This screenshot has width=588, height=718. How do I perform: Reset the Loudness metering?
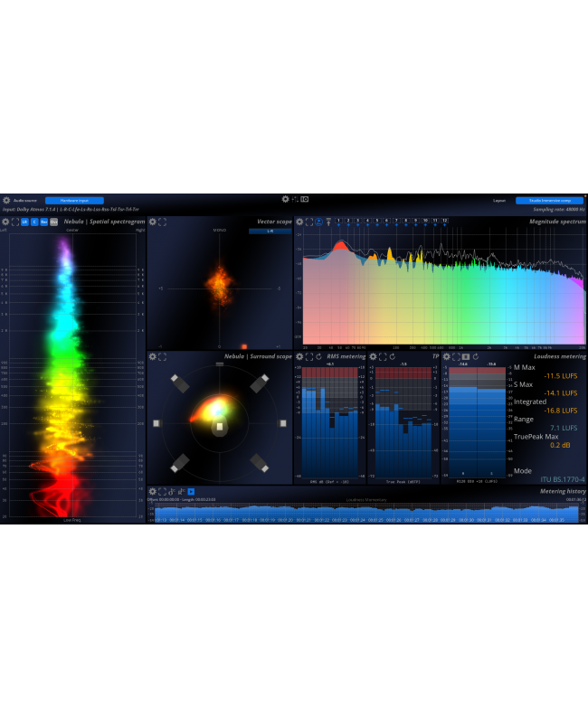coord(476,356)
